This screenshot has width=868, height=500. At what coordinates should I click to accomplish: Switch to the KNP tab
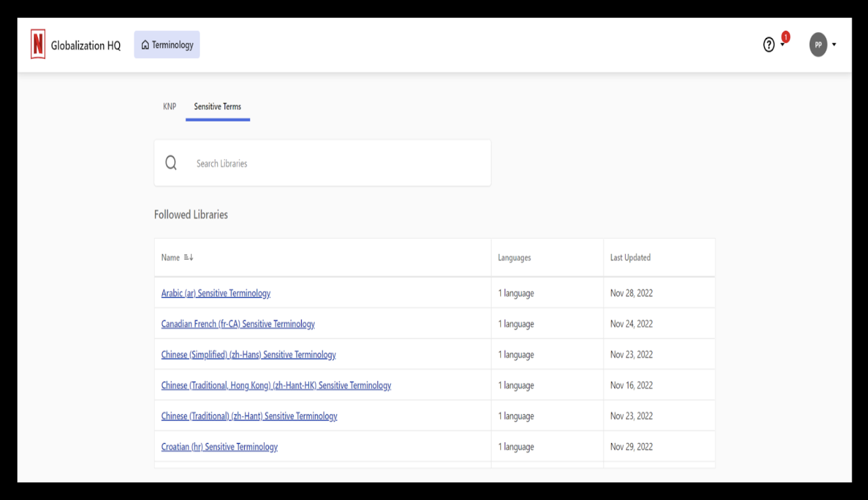[x=170, y=106]
